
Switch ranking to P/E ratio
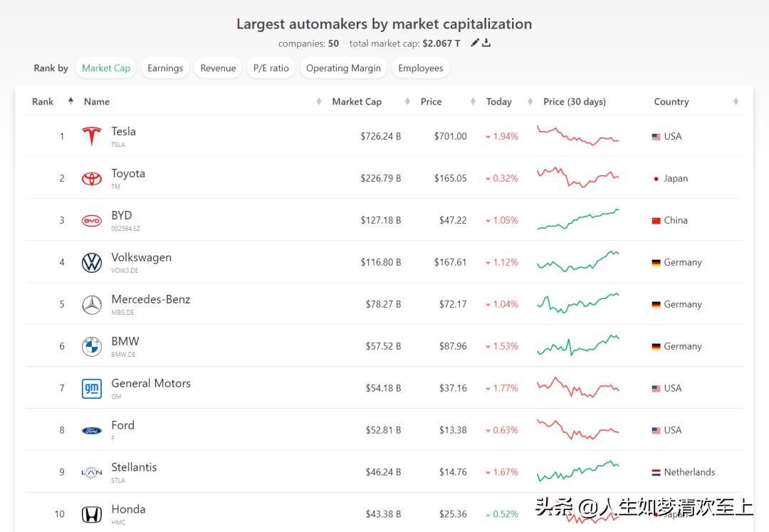[271, 68]
